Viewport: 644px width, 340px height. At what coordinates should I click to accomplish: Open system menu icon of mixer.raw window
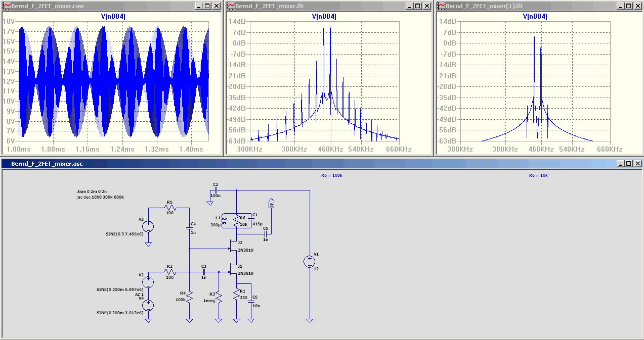(x=7, y=6)
